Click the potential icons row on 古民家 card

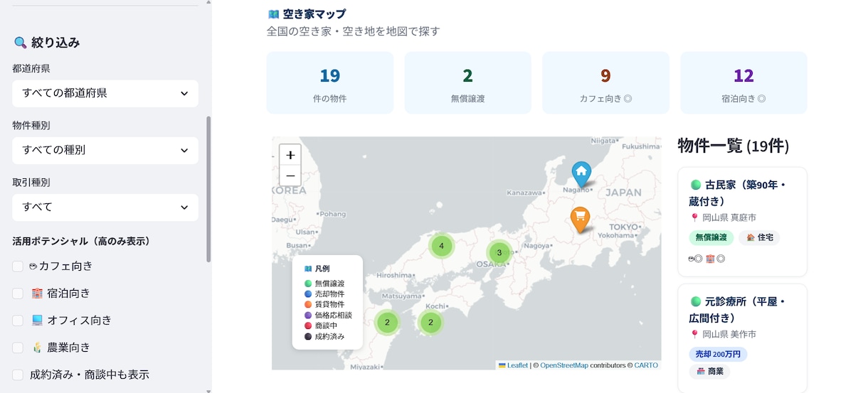point(706,259)
